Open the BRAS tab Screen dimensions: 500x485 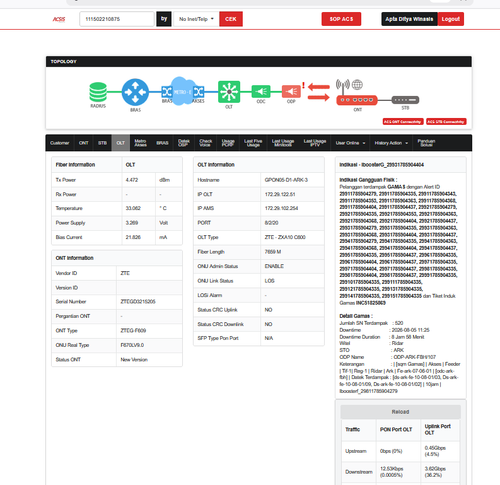click(162, 143)
